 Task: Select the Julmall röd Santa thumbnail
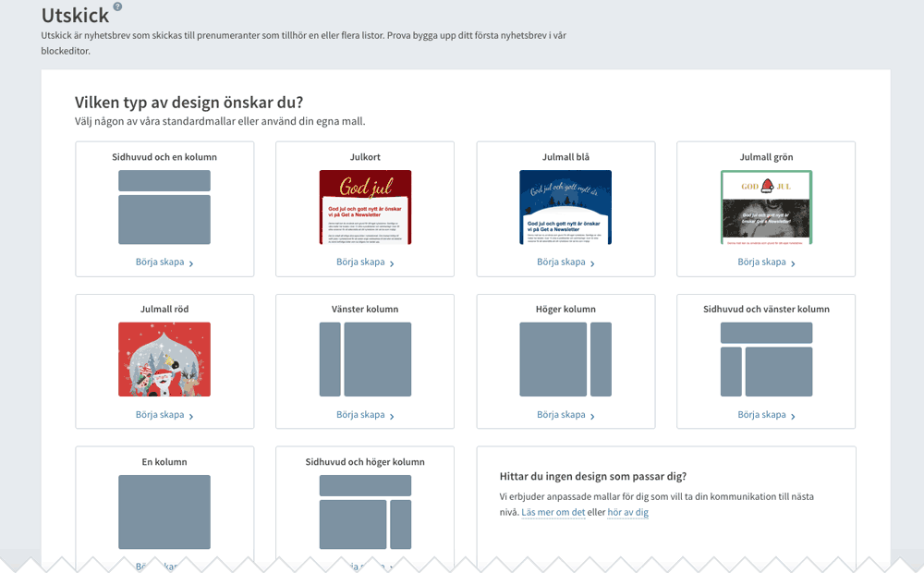[x=164, y=359]
